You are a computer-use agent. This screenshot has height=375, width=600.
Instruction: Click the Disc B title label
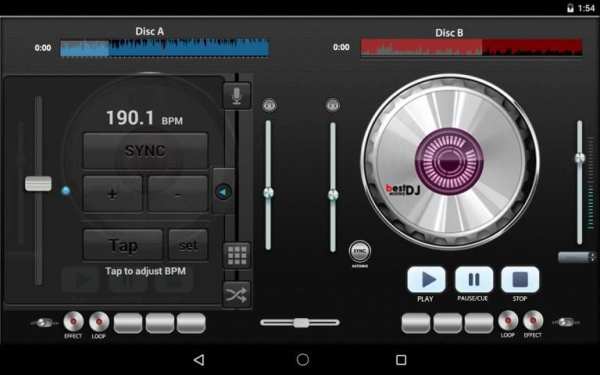point(449,33)
